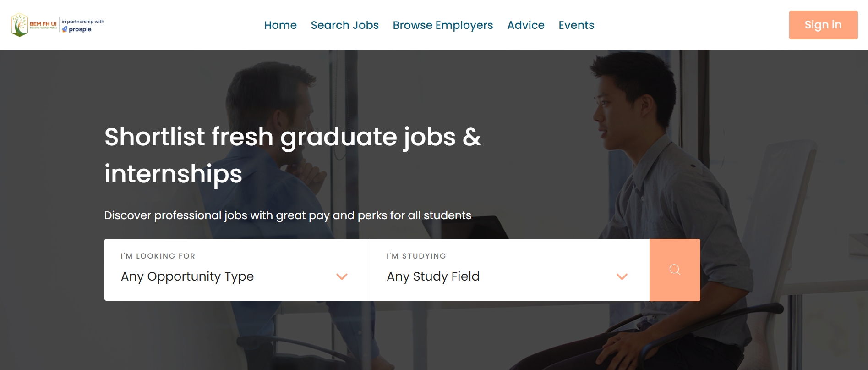Open the Any Study Field dropdown
868x370 pixels.
pyautogui.click(x=433, y=276)
